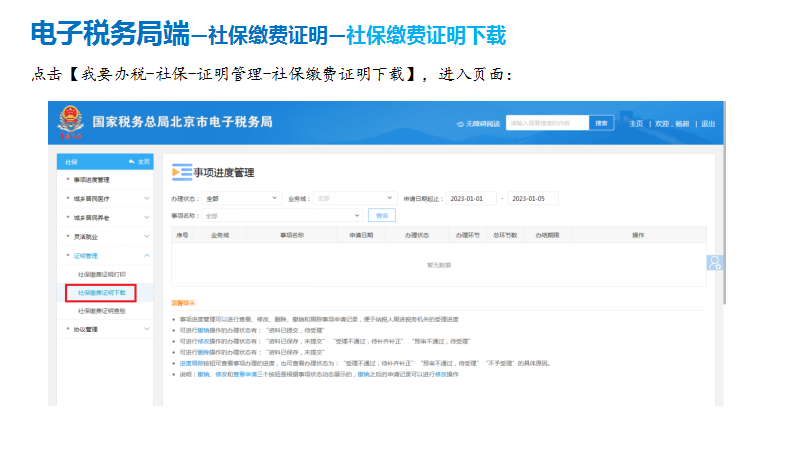Screen dimensions: 800x450
Task: Open the 无障碍阅读 accessibility reading option
Action: point(478,124)
